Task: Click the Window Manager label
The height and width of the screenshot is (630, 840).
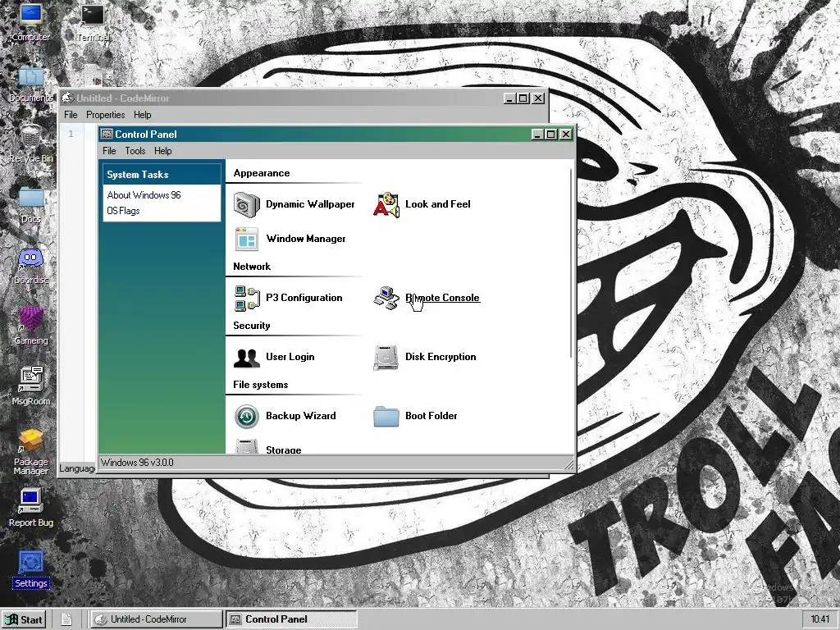Action: (x=306, y=239)
